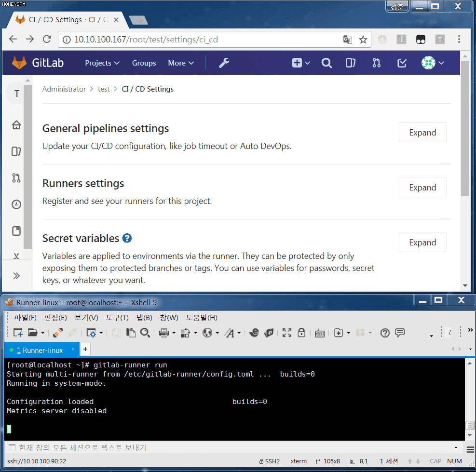Open the Wiki via the book sidebar icon

(16, 230)
